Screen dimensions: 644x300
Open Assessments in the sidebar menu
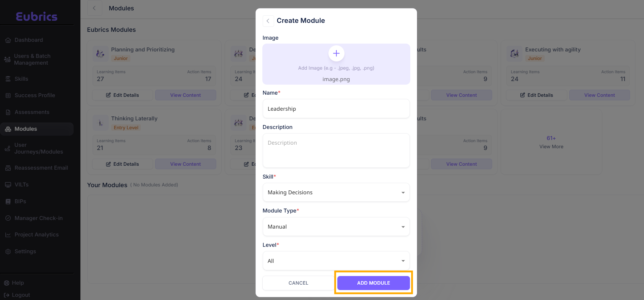pos(32,112)
